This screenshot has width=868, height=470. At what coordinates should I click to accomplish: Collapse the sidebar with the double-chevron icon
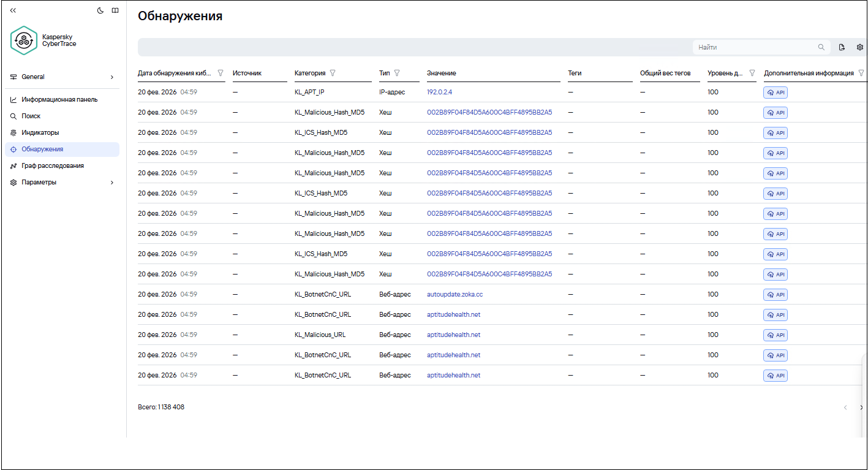(x=13, y=10)
